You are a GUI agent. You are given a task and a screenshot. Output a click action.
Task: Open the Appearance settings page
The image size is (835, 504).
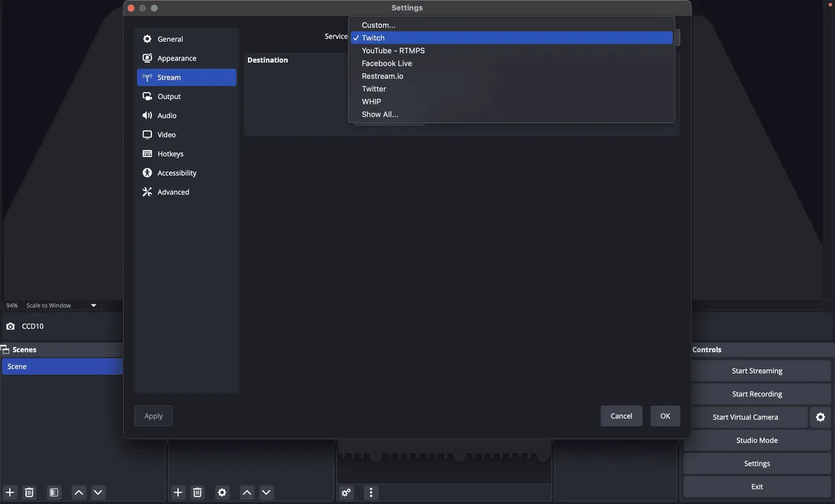click(187, 58)
